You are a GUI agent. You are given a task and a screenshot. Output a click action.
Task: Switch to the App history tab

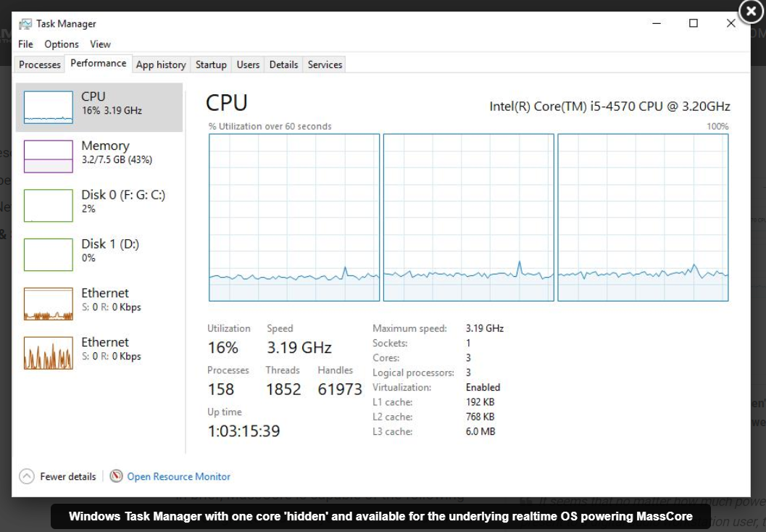[x=161, y=65]
